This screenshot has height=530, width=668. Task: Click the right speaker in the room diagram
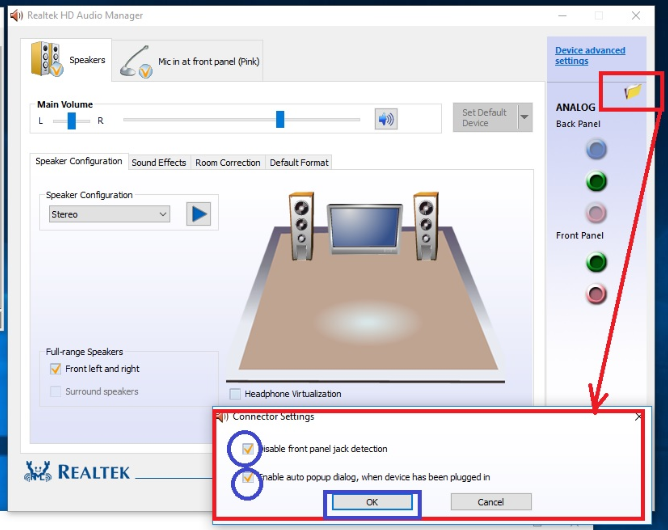426,226
